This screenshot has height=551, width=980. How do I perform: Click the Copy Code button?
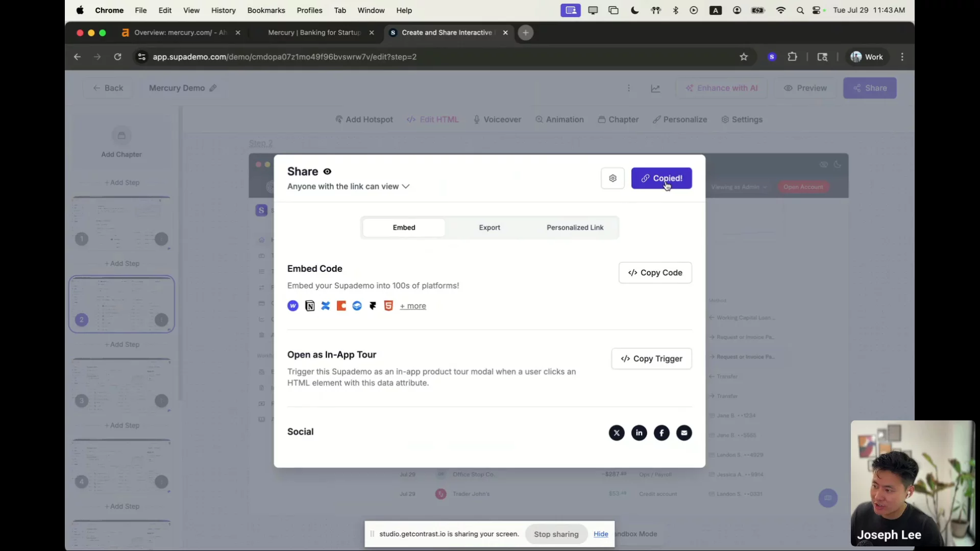(655, 272)
